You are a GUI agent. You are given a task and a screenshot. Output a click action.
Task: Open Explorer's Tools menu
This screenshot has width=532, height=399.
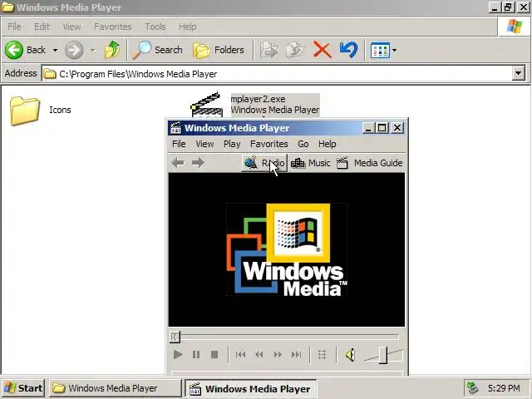click(155, 27)
